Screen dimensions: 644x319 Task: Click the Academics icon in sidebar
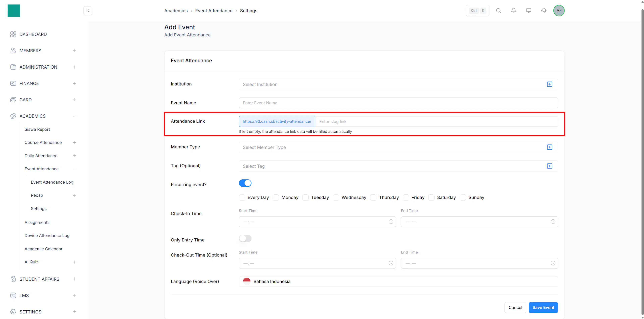(x=13, y=116)
